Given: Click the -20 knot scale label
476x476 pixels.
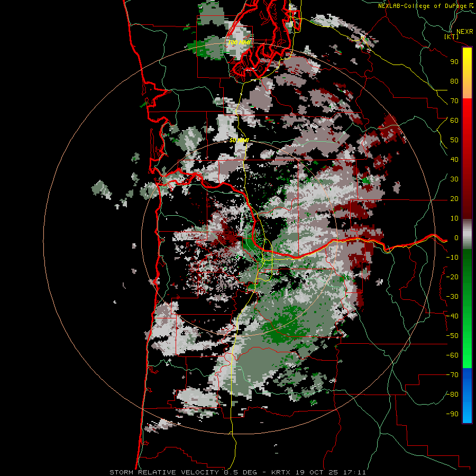Looking at the screenshot, I should click(452, 277).
